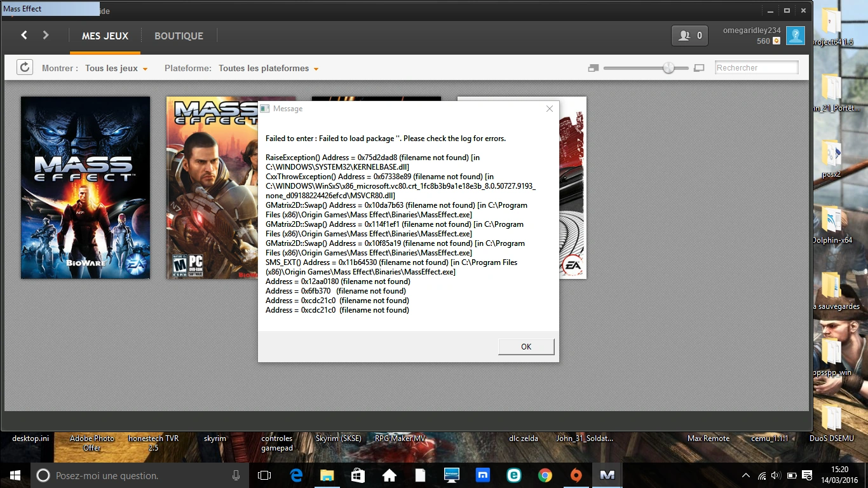Select the Mass Effect game cover
The image size is (868, 488).
point(85,187)
